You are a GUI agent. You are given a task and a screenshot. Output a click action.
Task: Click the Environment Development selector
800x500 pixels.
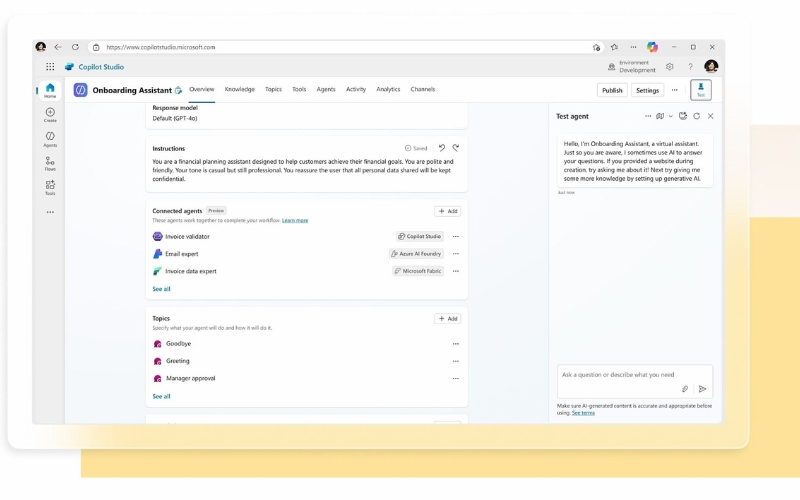[632, 67]
